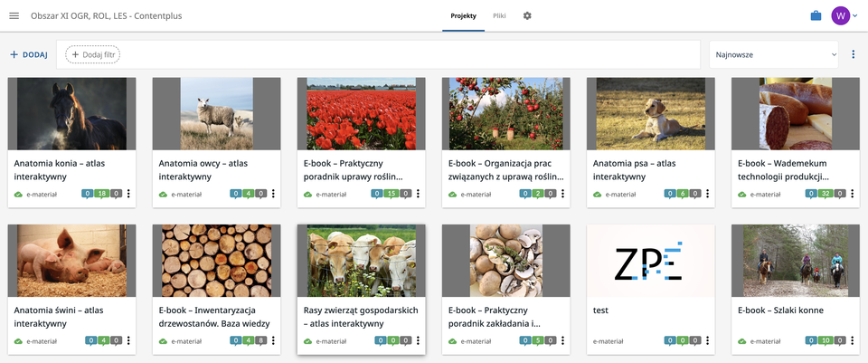Open the settings gear in top bar
The image size is (868, 363).
pyautogui.click(x=527, y=16)
